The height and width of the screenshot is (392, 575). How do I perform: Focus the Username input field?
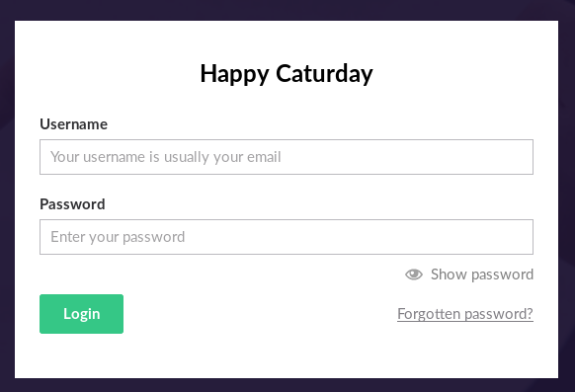pos(287,157)
